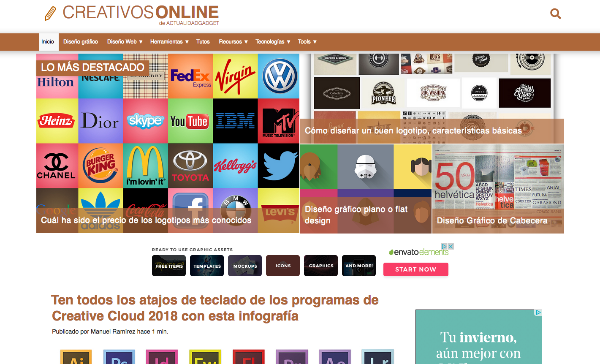Click the Skype logo tile

click(146, 121)
